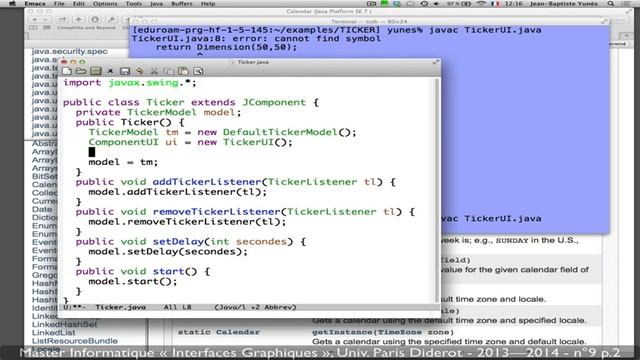Click the Date class link in the sidebar

point(42,209)
